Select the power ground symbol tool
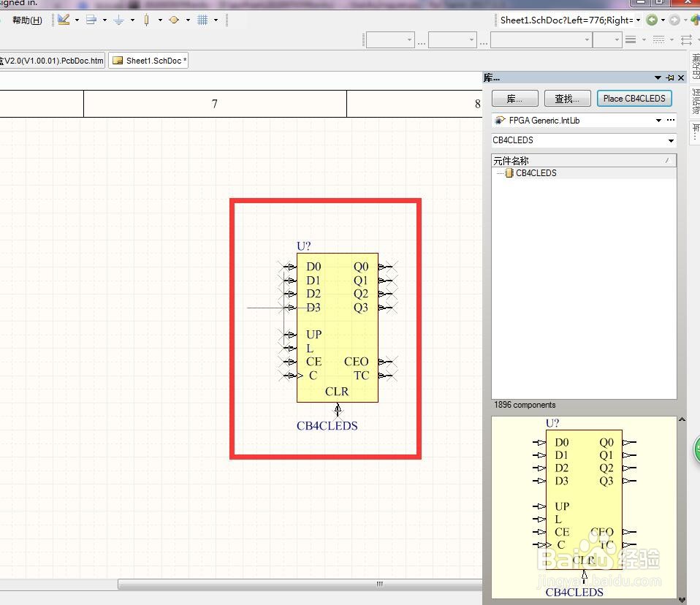 click(119, 20)
